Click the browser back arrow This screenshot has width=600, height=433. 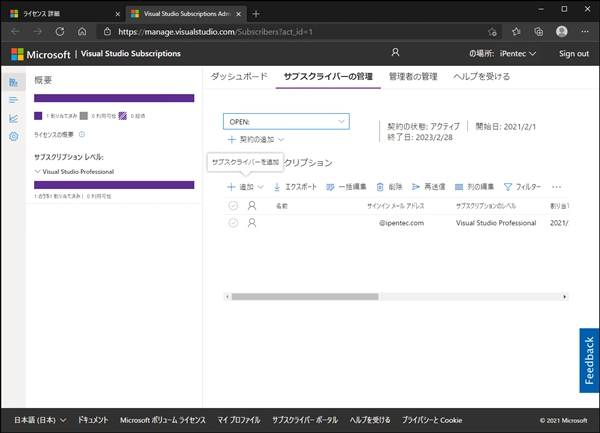[15, 32]
